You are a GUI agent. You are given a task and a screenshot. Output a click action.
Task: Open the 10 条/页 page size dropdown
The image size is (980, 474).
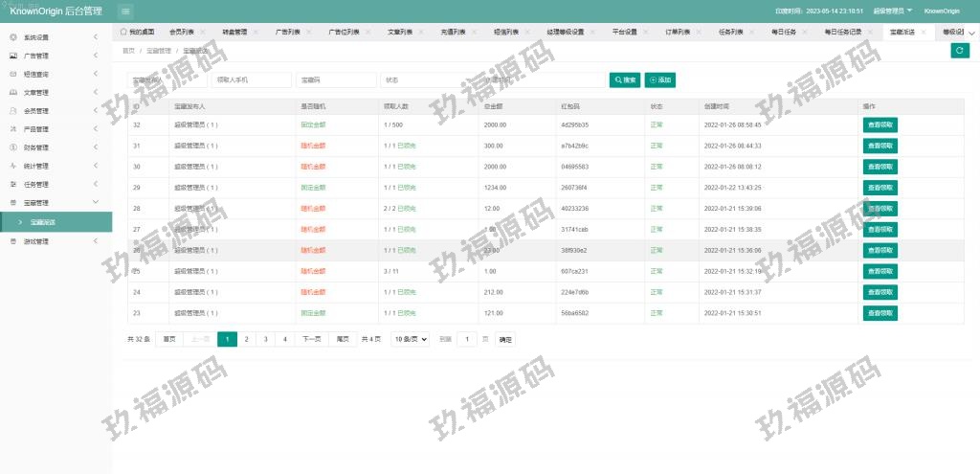410,339
